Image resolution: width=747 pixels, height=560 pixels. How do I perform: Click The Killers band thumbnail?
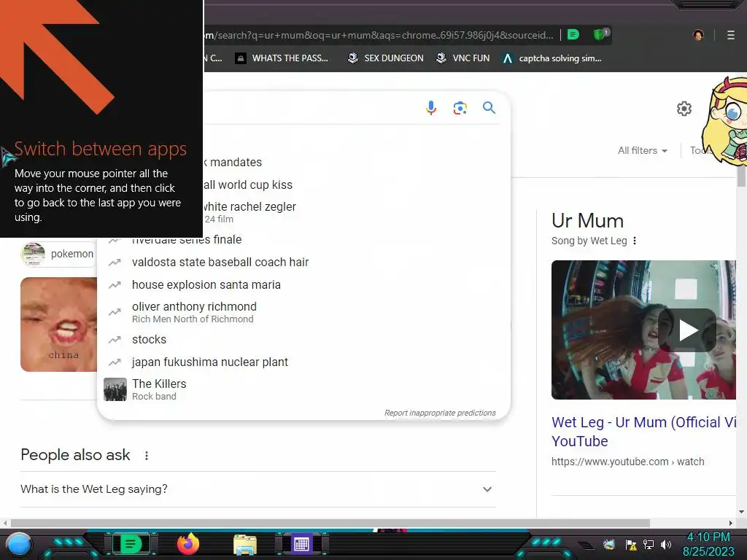tap(115, 389)
